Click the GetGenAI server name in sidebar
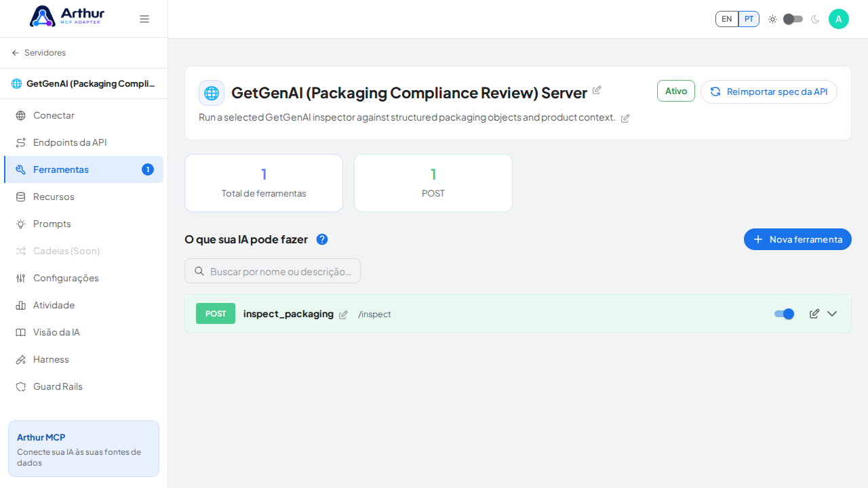 pos(90,83)
